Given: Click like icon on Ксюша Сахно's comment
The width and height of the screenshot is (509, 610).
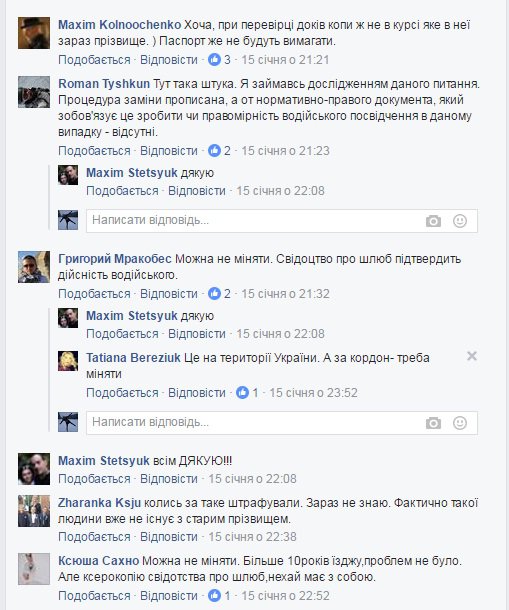Looking at the screenshot, I should click(214, 595).
